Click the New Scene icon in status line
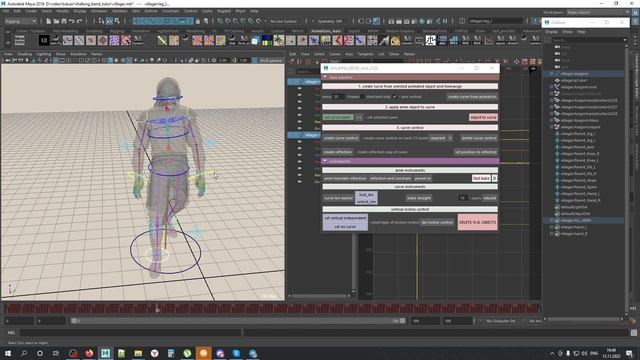The width and height of the screenshot is (640, 360). click(x=48, y=21)
